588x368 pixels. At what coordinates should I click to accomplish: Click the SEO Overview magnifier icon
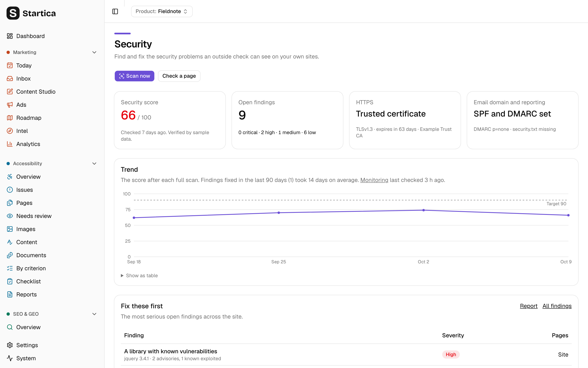coord(10,327)
